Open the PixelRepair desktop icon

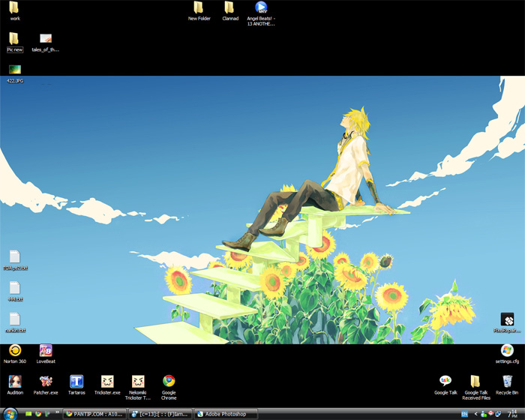tap(507, 322)
